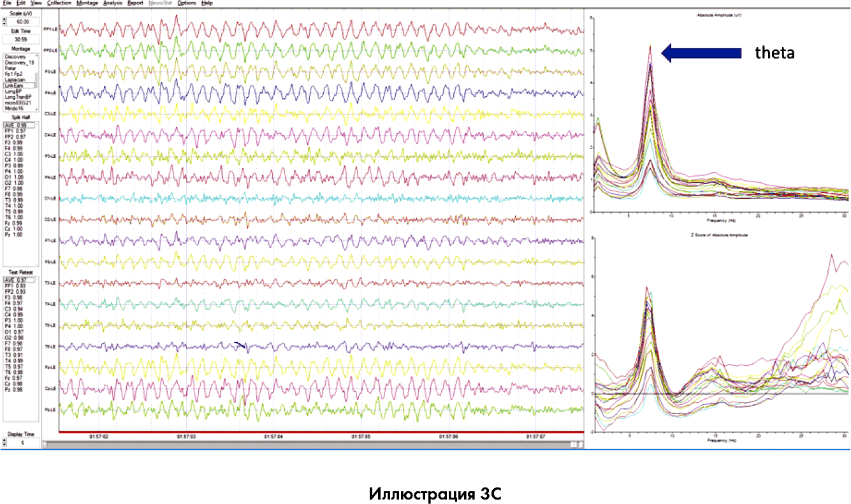The image size is (851, 504).
Task: Select the Theta label beside the arrow
Action: coord(774,54)
